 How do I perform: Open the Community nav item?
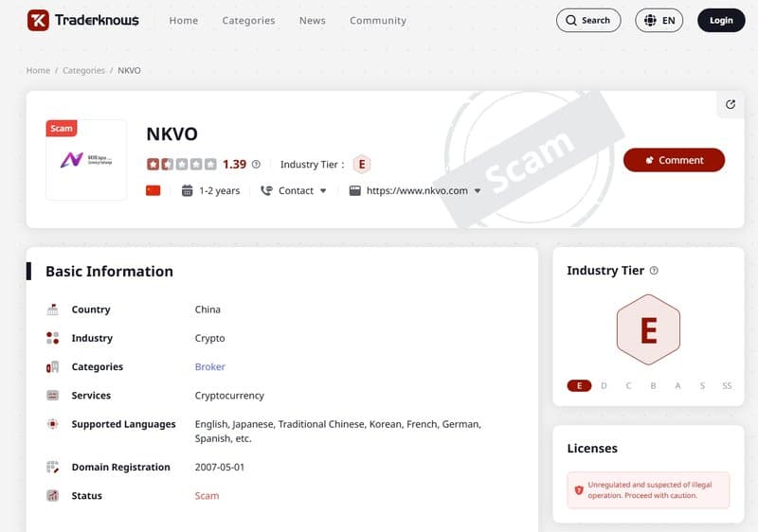(x=377, y=20)
